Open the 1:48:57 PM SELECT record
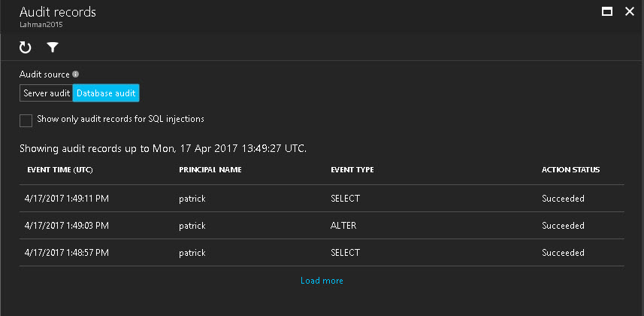Viewport: 644px width, 316px height. tap(68, 253)
